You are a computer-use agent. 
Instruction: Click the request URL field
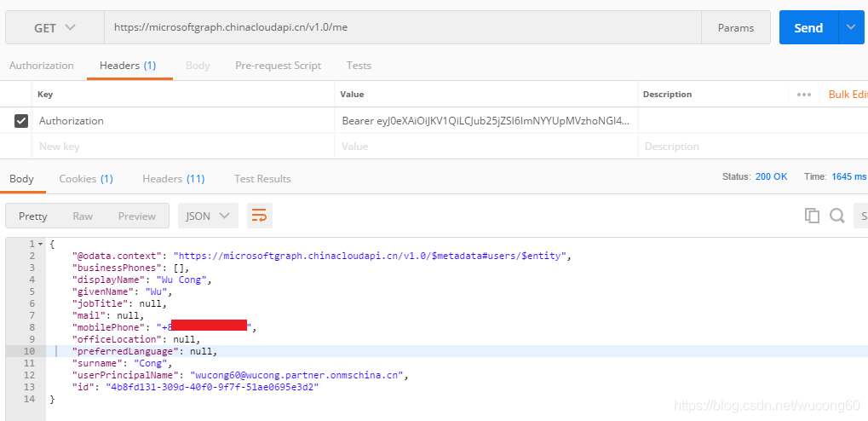pyautogui.click(x=402, y=27)
